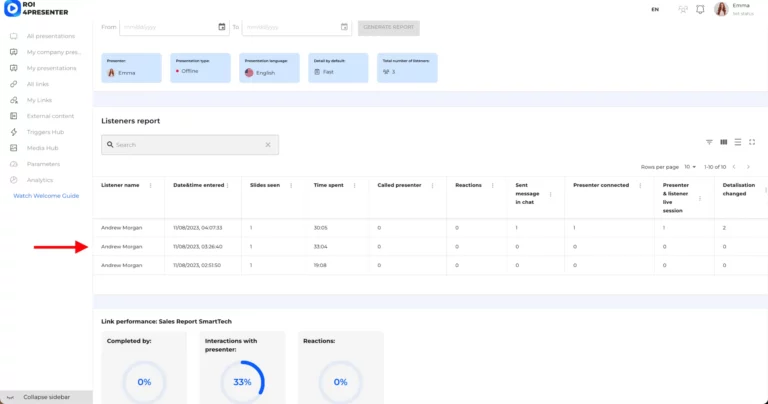Click the chat icon in header
768x404 pixels.
(x=683, y=9)
